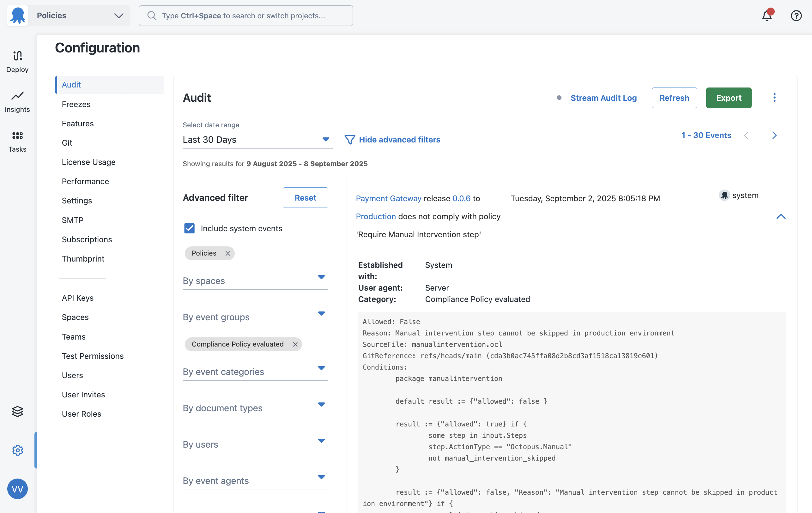Click the 1 - 30 Events pager label
The width and height of the screenshot is (812, 513).
coord(706,135)
